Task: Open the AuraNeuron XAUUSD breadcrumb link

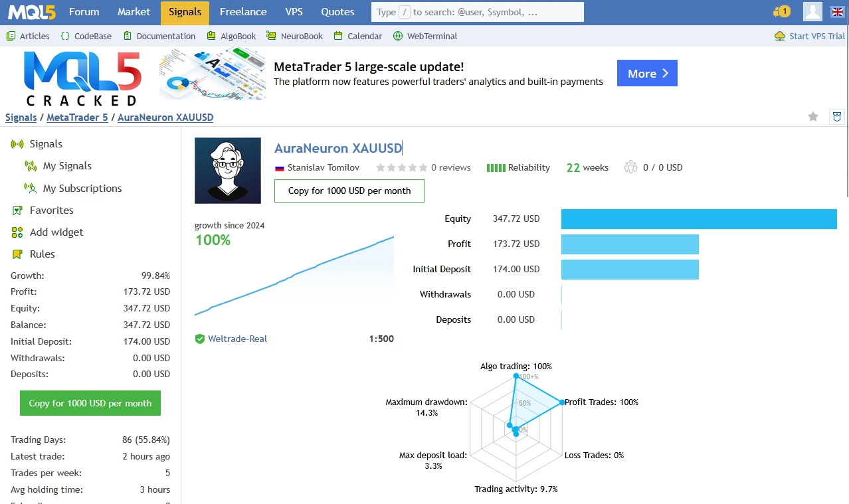Action: coord(165,118)
